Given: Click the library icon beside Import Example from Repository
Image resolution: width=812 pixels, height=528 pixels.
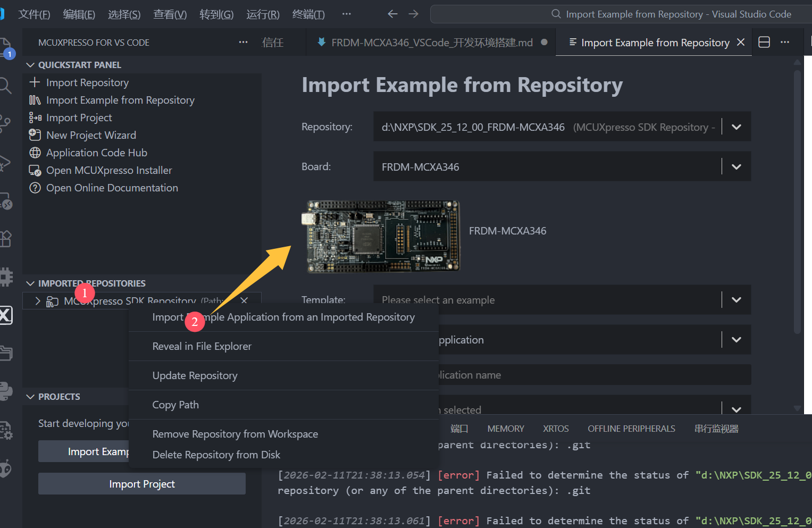Looking at the screenshot, I should (x=35, y=100).
